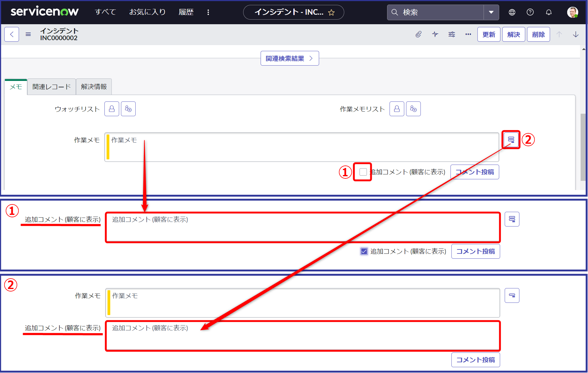Uncheck the checked 追加コメント checkbox in section ①
Image resolution: width=588 pixels, height=373 pixels.
[x=364, y=251]
